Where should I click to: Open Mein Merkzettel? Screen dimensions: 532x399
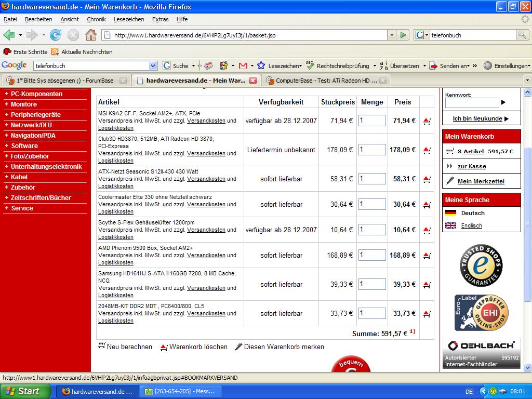tap(481, 181)
